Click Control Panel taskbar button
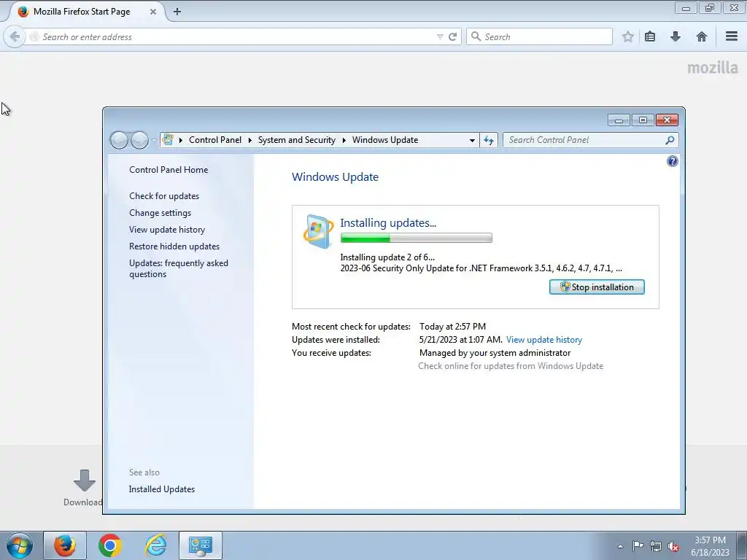Image resolution: width=747 pixels, height=560 pixels. (x=201, y=545)
